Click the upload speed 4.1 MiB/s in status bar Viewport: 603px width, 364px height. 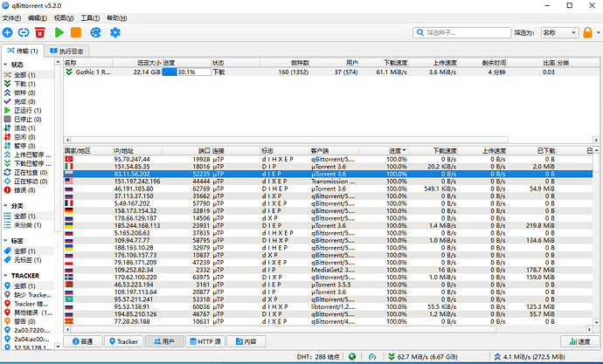point(530,357)
